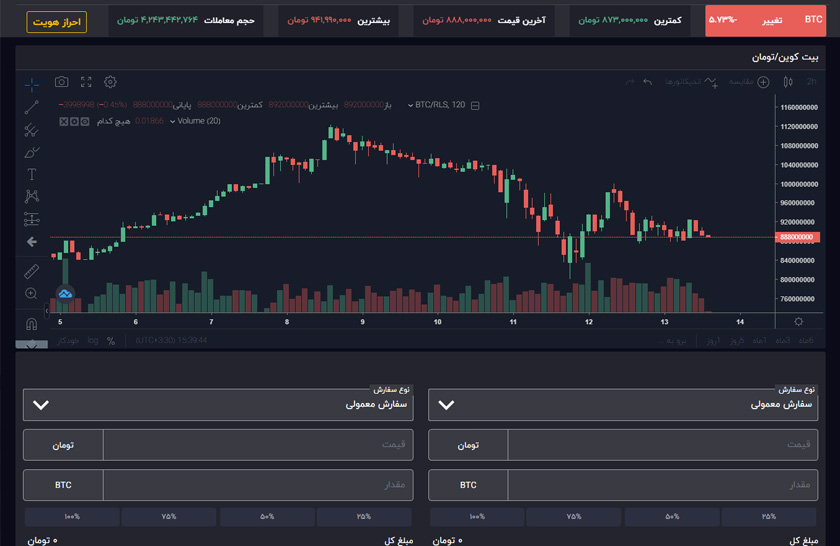Viewport: 840px width, 546px height.
Task: Select the ruler measure tool
Action: (x=32, y=271)
